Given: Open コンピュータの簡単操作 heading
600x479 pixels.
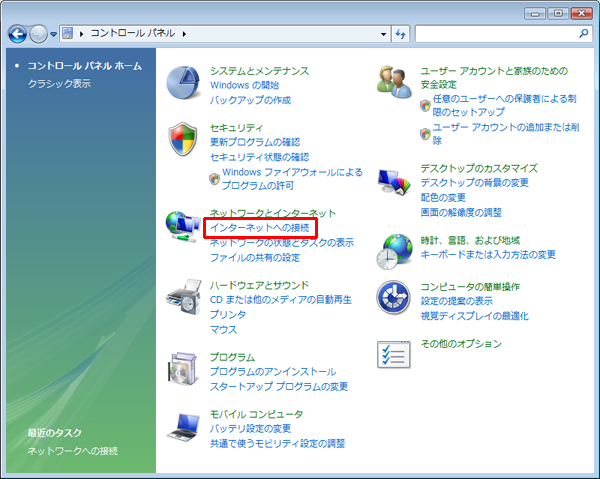Looking at the screenshot, I should (470, 287).
